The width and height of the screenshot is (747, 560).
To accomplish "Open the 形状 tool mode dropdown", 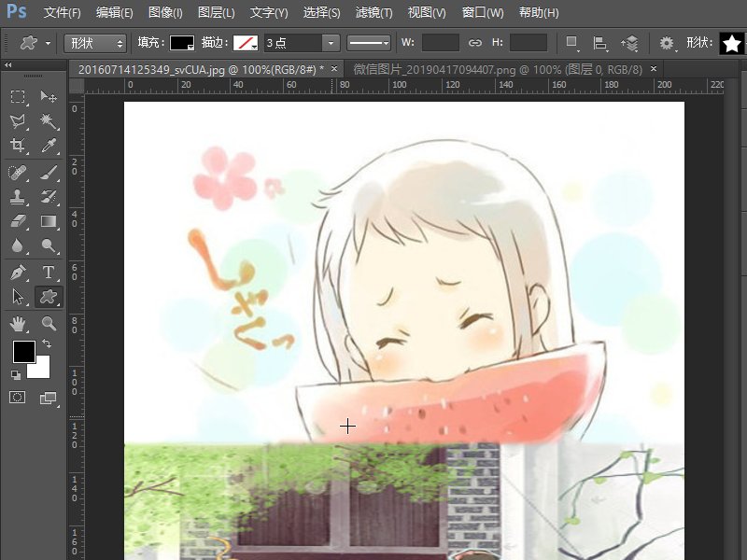I will pyautogui.click(x=95, y=43).
